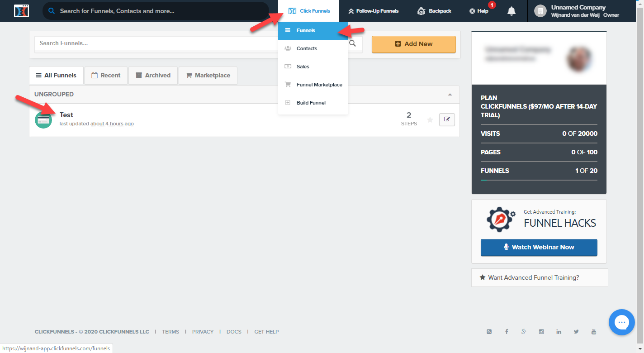This screenshot has height=353, width=644.
Task: Switch to the Archived tab
Action: pos(153,75)
